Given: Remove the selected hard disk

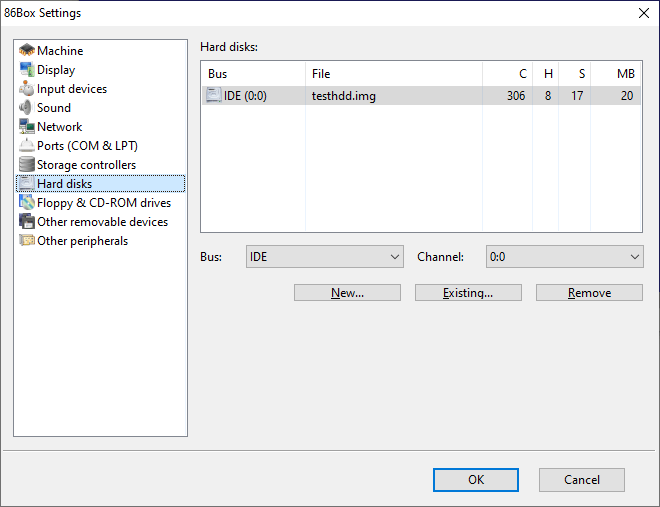Looking at the screenshot, I should click(x=589, y=293).
